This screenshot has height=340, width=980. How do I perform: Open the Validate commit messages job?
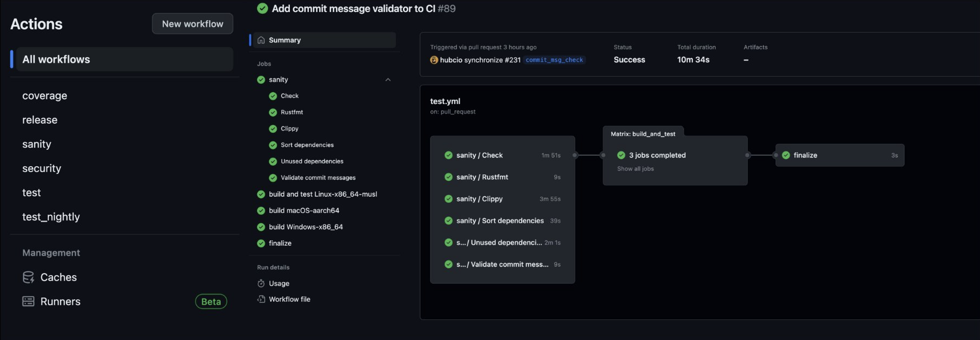point(318,178)
